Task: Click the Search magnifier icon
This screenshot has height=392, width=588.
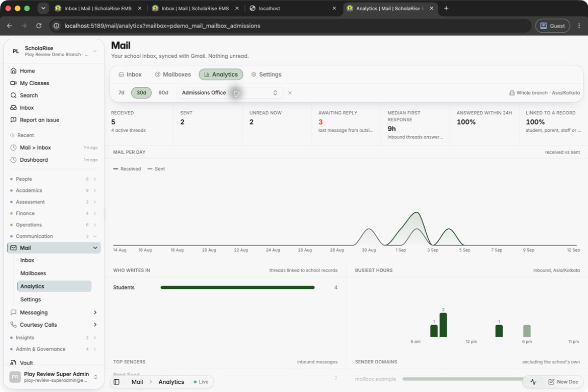Action: pos(13,95)
